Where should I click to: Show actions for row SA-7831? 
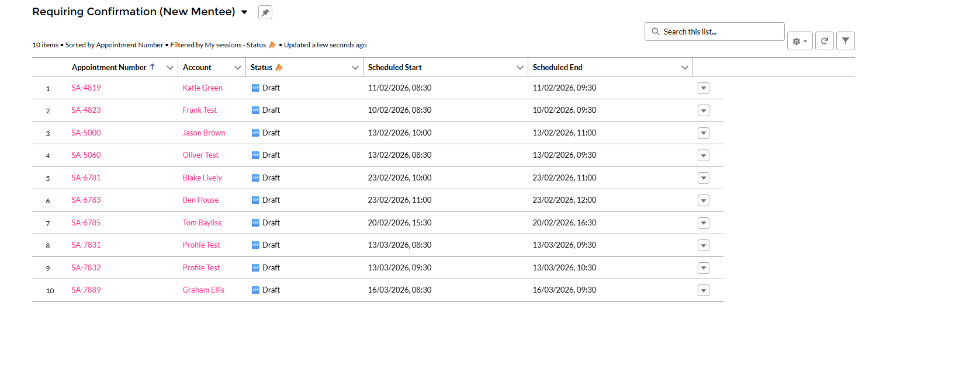coord(704,245)
